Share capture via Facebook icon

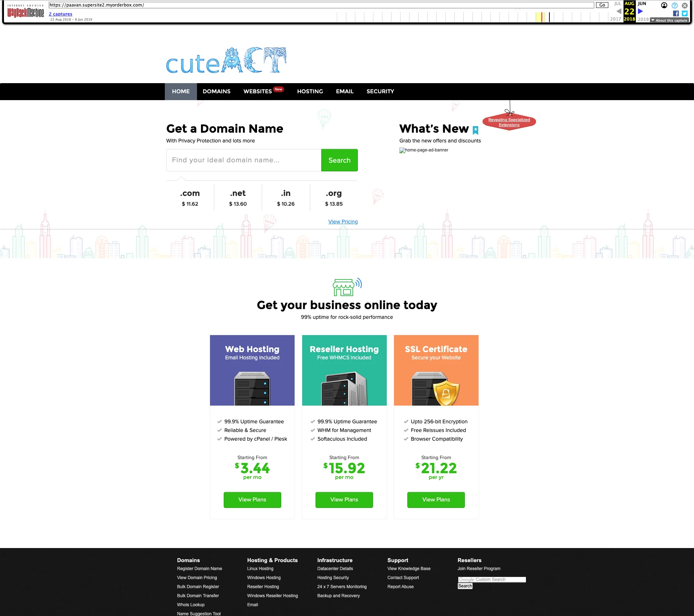(x=676, y=13)
